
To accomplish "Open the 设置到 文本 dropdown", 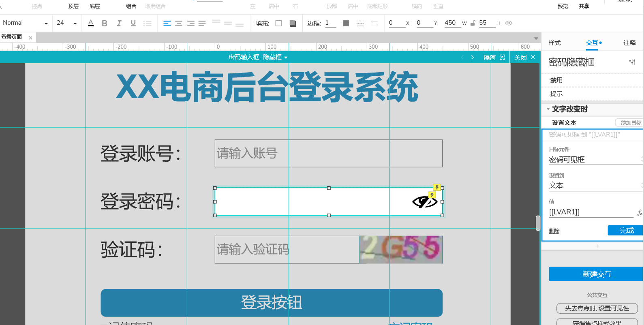I will click(596, 186).
